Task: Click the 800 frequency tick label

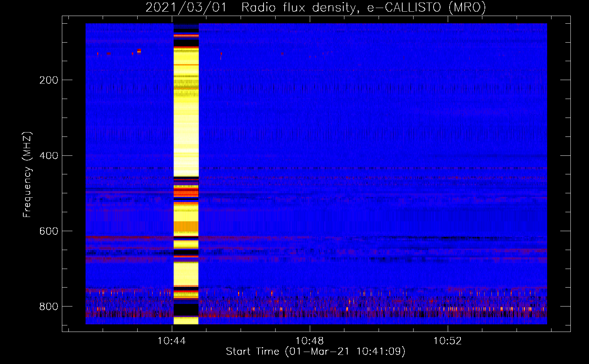Action: tap(49, 307)
